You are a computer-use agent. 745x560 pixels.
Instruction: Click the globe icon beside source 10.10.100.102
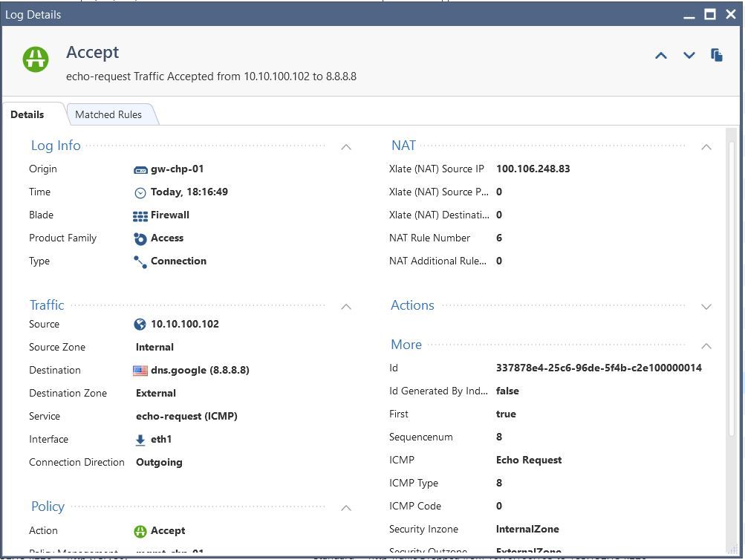140,325
